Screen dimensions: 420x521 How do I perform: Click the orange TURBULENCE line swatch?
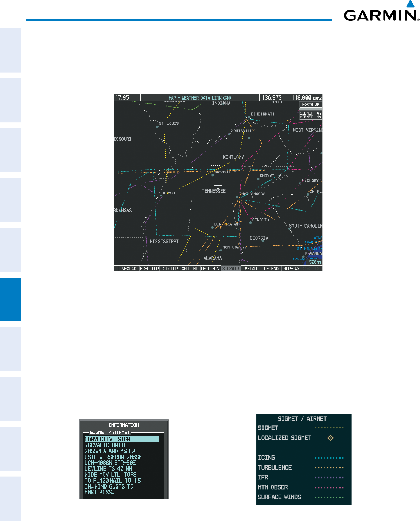[x=329, y=467]
